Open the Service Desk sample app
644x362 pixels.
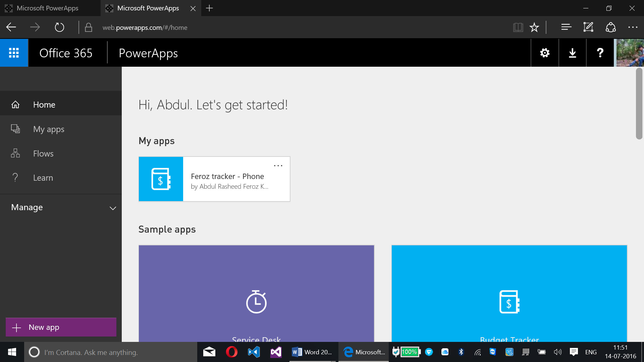256,294
